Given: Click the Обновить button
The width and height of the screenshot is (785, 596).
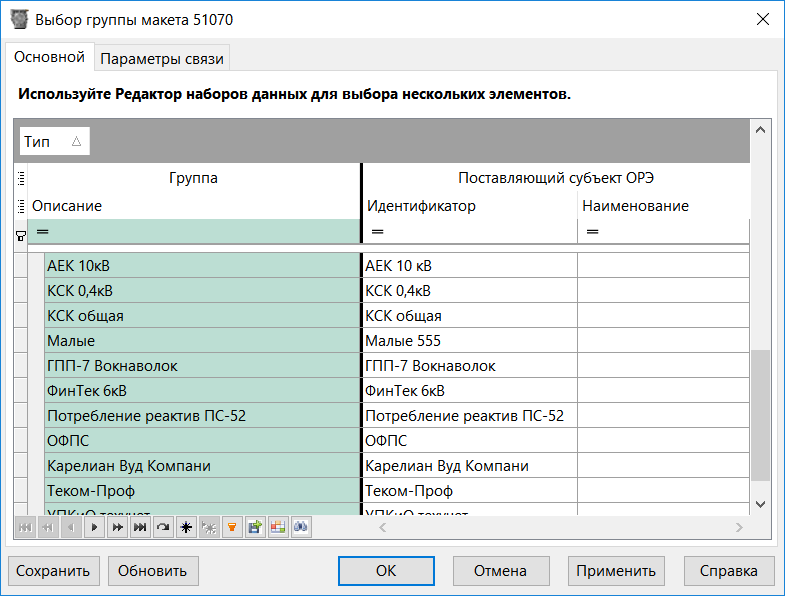Looking at the screenshot, I should pyautogui.click(x=153, y=571).
